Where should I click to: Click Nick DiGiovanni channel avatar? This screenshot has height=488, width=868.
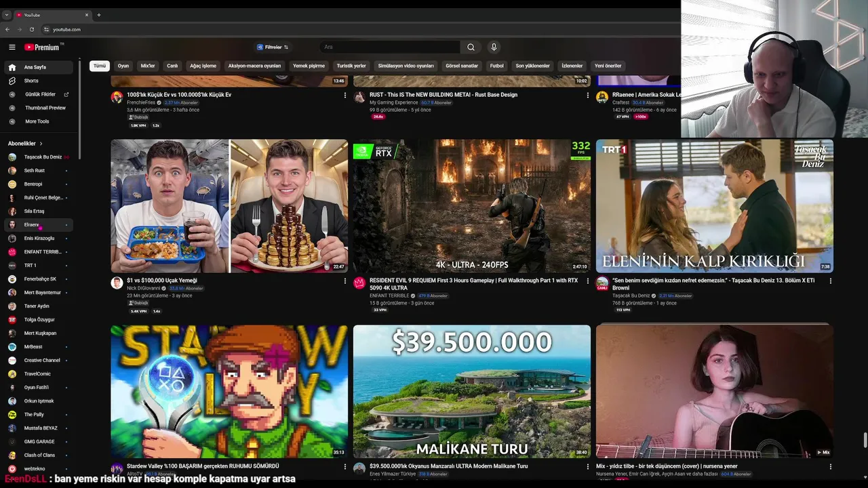[x=117, y=283]
